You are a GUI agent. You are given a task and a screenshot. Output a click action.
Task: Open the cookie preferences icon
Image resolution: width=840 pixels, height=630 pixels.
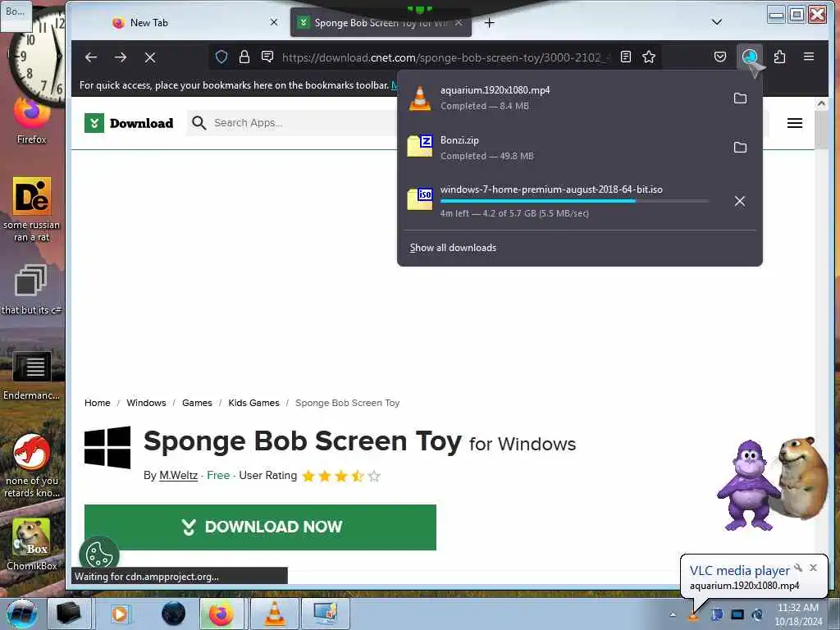99,555
